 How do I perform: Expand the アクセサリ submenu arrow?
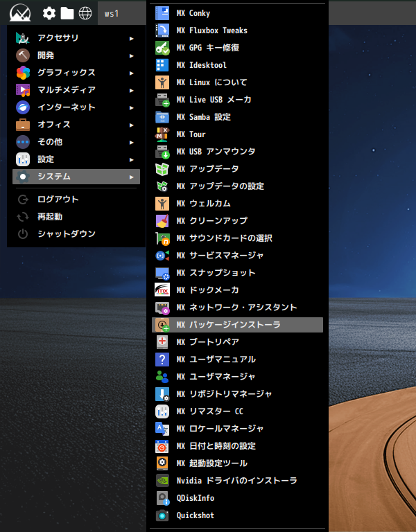pyautogui.click(x=132, y=39)
